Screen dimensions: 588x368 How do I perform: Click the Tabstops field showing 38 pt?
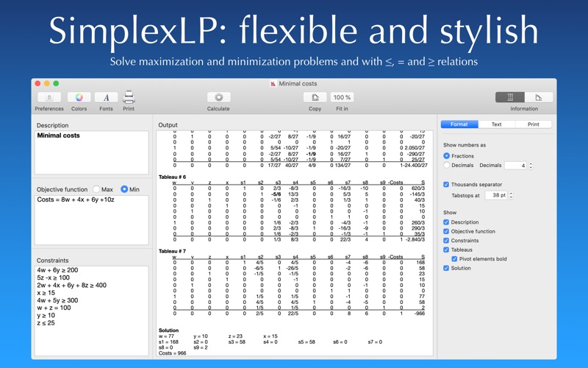tap(496, 195)
